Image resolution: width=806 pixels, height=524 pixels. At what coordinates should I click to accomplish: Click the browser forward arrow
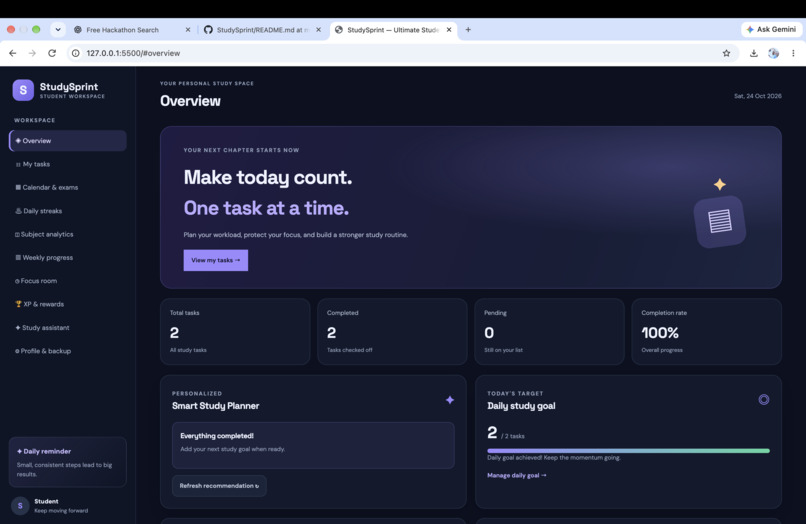point(32,53)
